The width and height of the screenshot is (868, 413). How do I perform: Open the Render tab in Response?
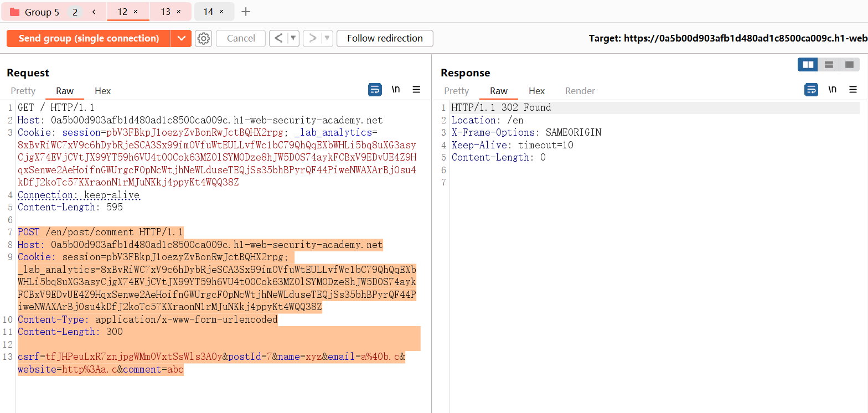(x=580, y=91)
